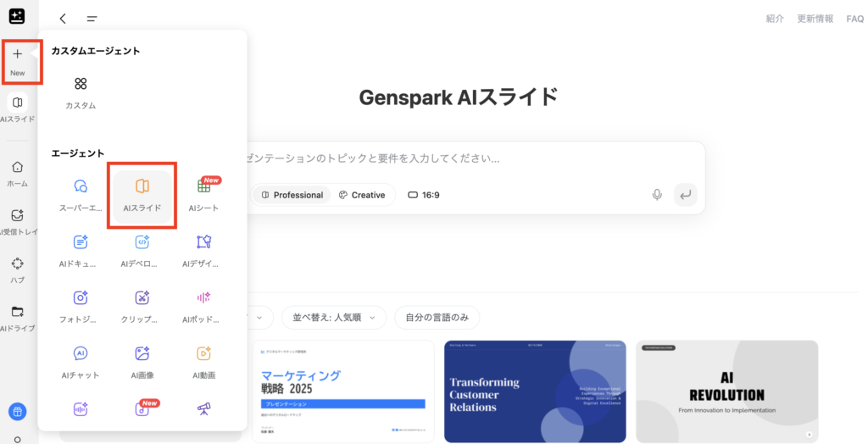
Task: Expand the 並べ替え: 人気順 sort dropdown
Action: (333, 318)
